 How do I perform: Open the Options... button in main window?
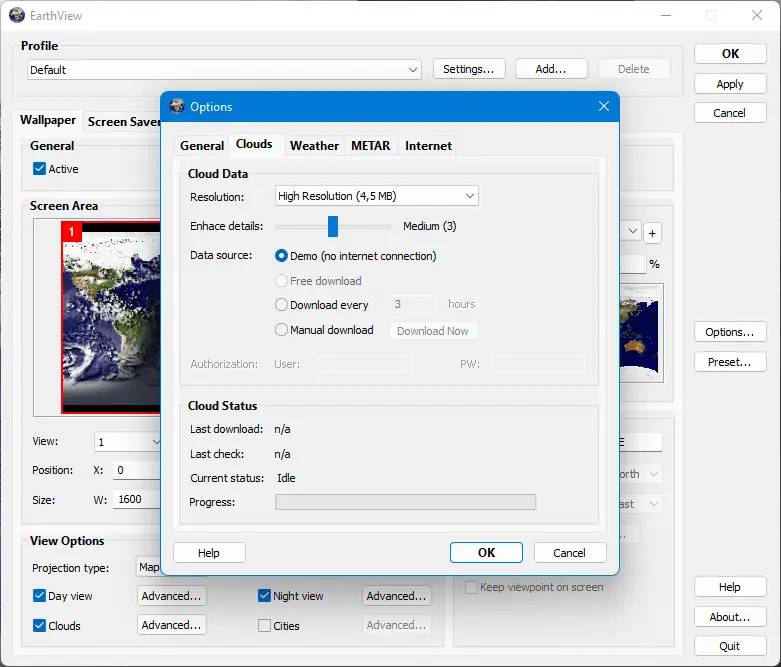pyautogui.click(x=730, y=332)
